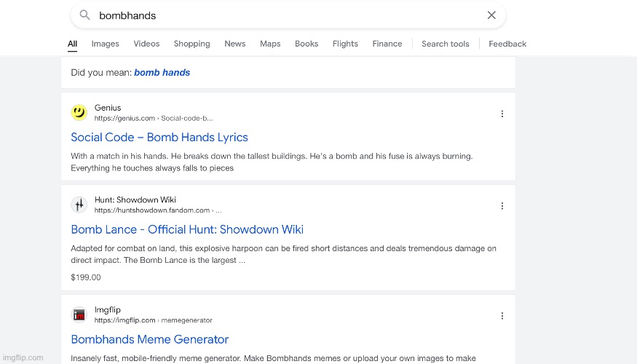Open the Finance tab
This screenshot has height=364, width=637.
click(x=387, y=44)
